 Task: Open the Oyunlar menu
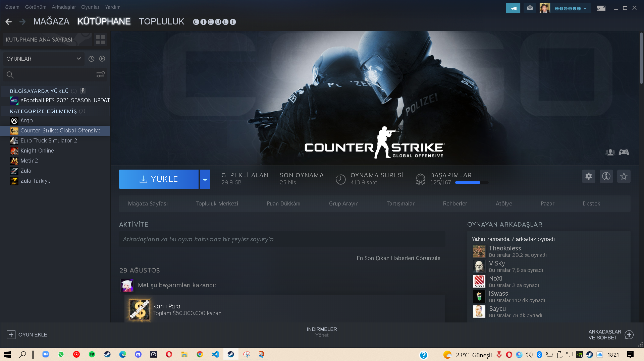(x=90, y=7)
